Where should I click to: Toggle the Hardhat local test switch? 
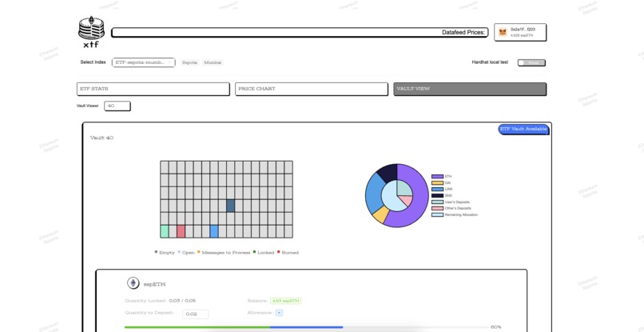click(531, 62)
